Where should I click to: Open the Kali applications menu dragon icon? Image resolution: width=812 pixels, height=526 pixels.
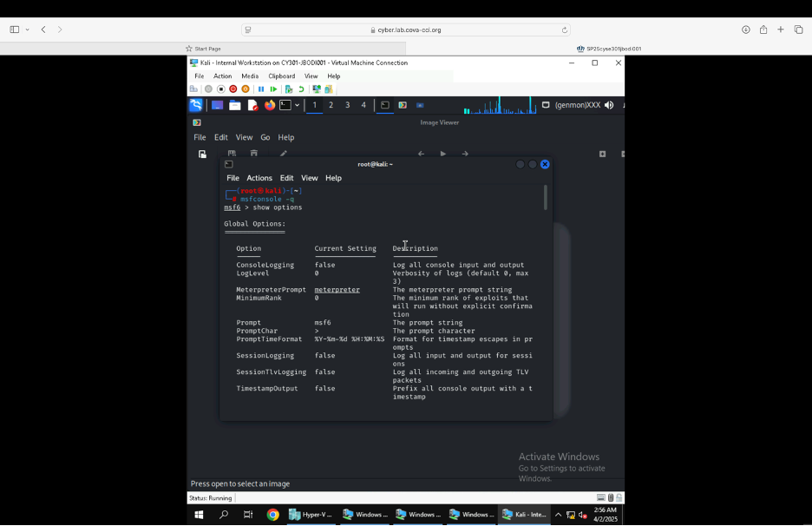(196, 105)
